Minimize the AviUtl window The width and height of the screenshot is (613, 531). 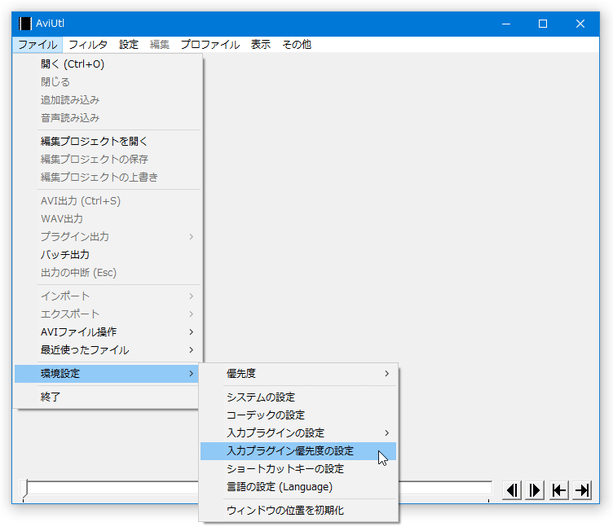click(506, 24)
